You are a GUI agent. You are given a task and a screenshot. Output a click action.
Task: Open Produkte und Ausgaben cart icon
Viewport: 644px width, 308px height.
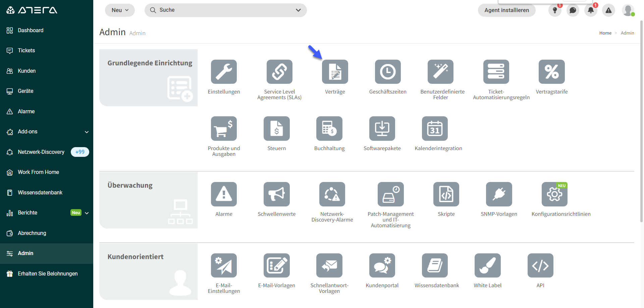tap(224, 128)
